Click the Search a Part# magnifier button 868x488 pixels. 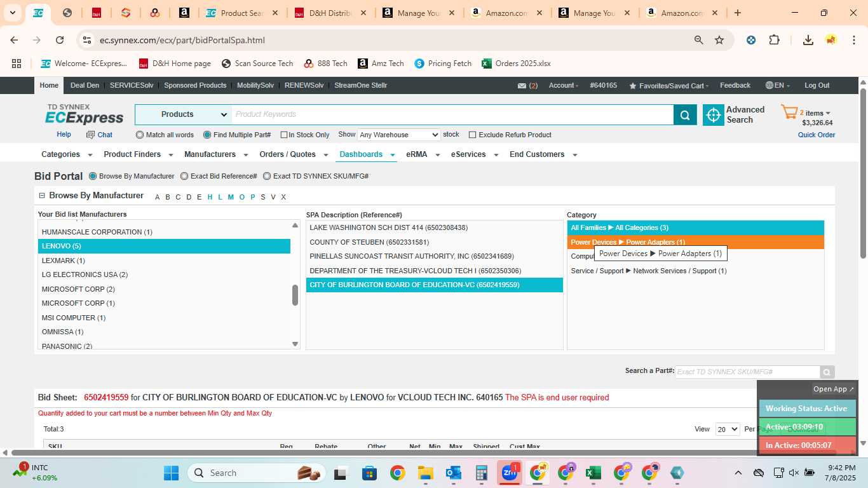click(827, 372)
